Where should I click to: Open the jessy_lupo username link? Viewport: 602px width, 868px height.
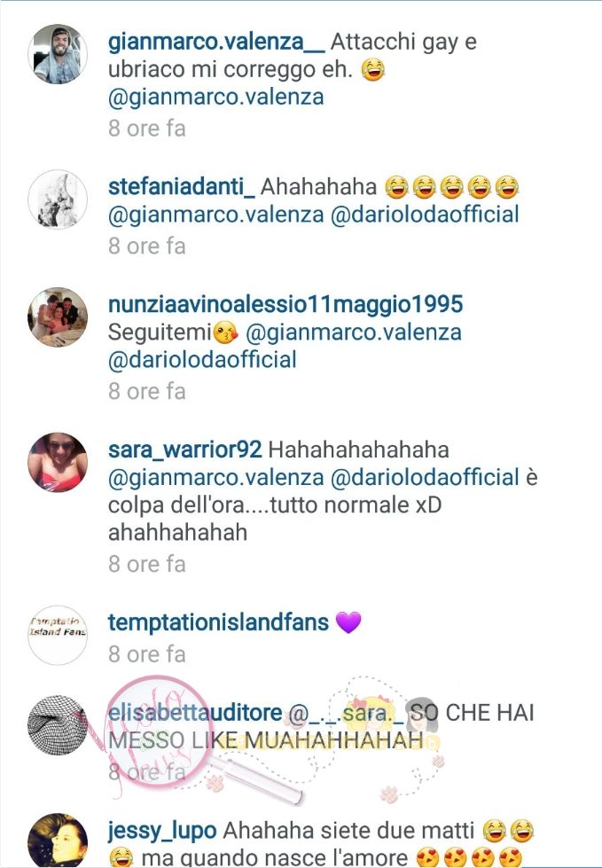pos(162,831)
